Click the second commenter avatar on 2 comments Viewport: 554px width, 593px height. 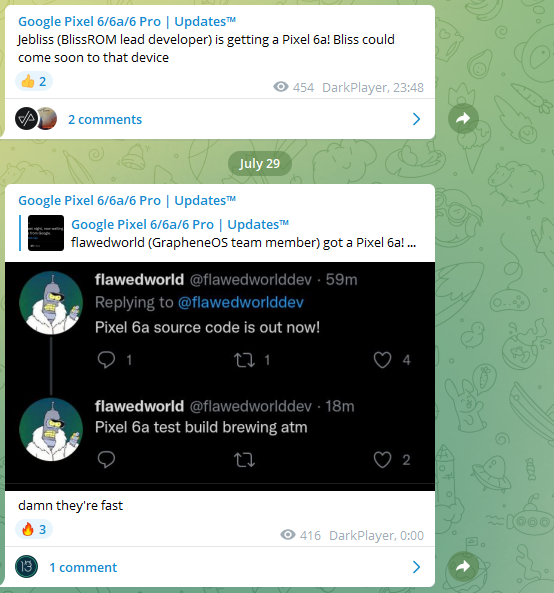(x=47, y=119)
